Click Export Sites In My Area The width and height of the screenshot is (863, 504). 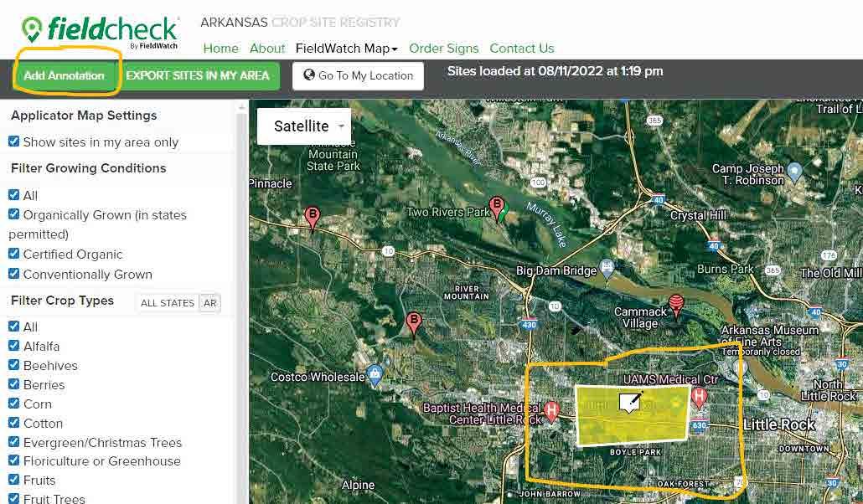(x=199, y=76)
